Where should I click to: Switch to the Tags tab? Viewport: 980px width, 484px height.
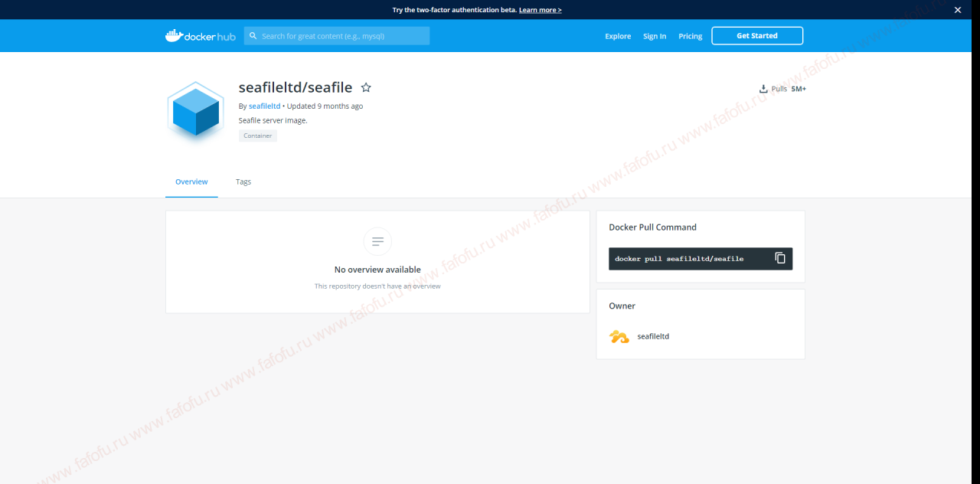(x=243, y=182)
